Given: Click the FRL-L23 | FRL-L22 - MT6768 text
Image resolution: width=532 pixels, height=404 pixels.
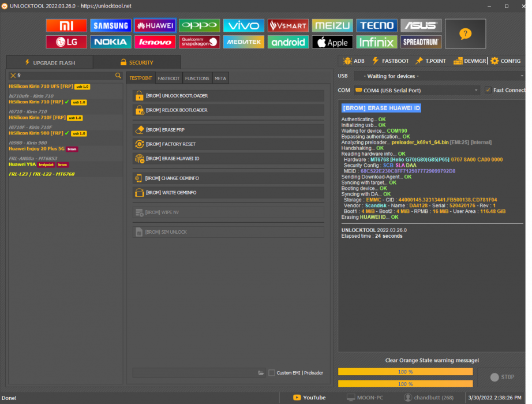Looking at the screenshot, I should pos(42,174).
